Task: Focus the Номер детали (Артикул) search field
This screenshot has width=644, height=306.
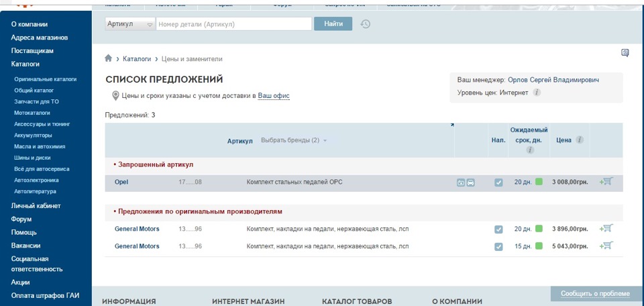Action: [x=233, y=24]
